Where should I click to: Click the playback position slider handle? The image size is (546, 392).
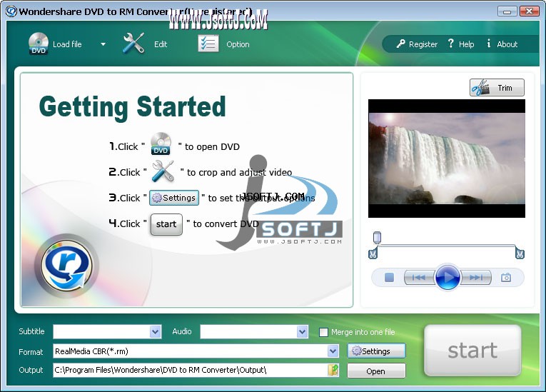coord(377,237)
